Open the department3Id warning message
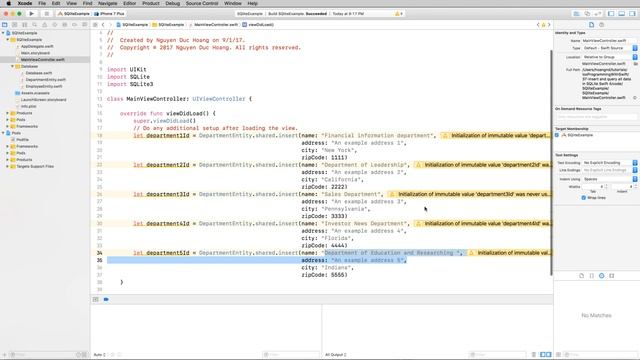The height and width of the screenshot is (360, 640). (x=469, y=194)
